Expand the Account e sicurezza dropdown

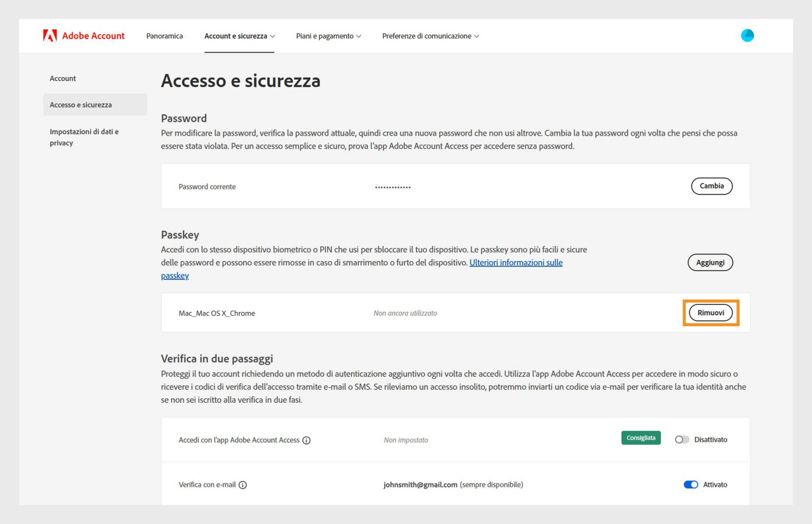239,36
